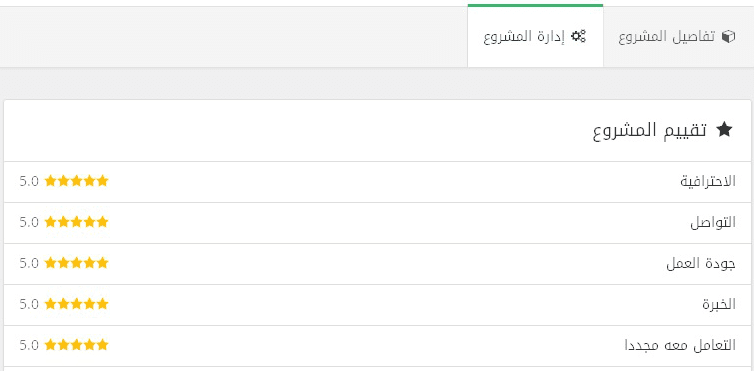Select the إدارة المشروع tab
The width and height of the screenshot is (754, 371).
(x=535, y=36)
